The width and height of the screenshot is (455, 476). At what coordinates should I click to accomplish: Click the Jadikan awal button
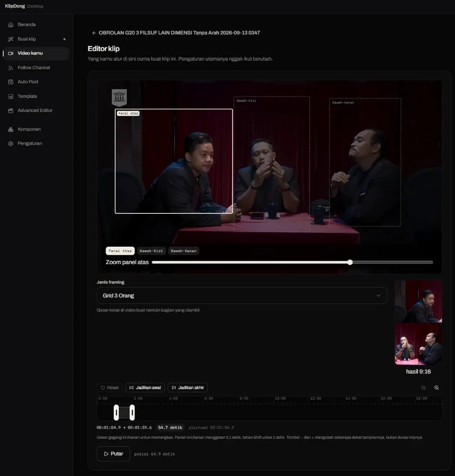coord(145,388)
